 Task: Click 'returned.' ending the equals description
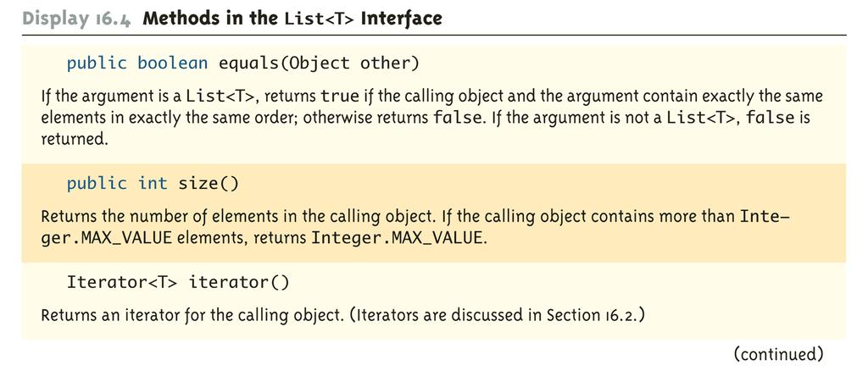[73, 139]
